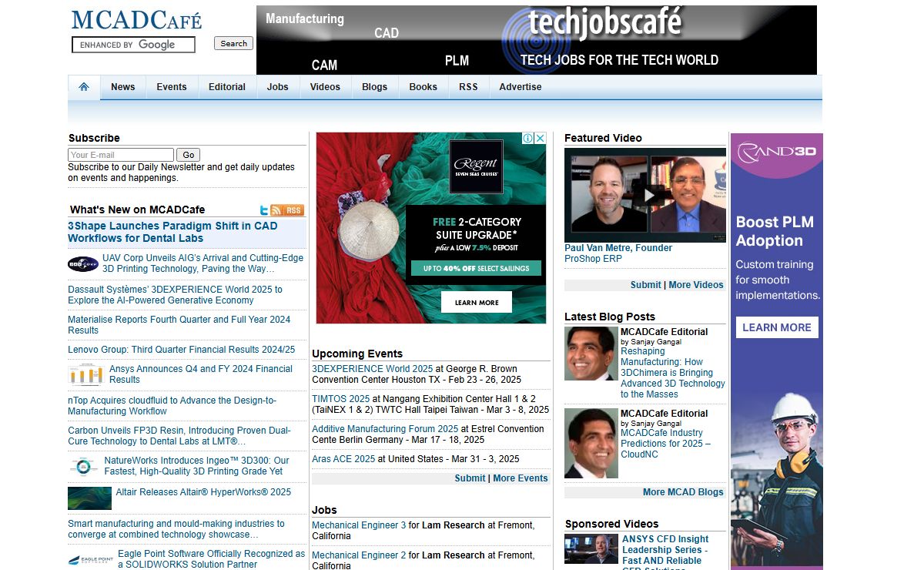Click Submit under Upcoming Events
This screenshot has height=570, width=924.
click(x=470, y=478)
